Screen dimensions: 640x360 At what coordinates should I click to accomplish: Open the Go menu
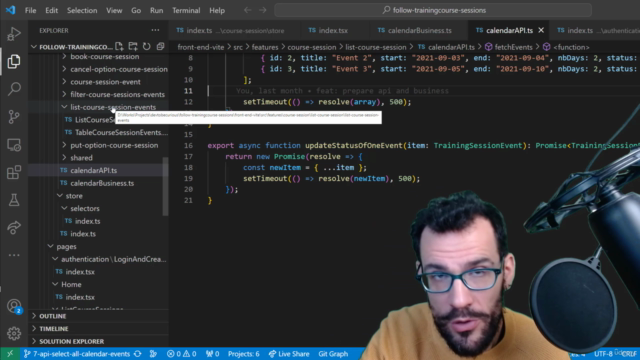click(136, 10)
